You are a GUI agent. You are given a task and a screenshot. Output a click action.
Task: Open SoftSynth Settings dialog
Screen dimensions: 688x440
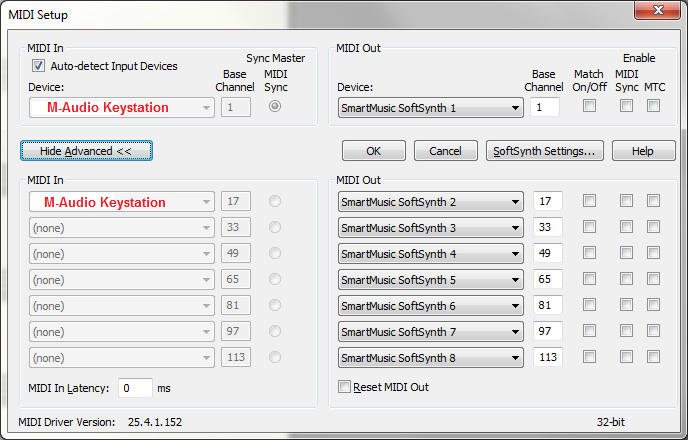(x=544, y=151)
